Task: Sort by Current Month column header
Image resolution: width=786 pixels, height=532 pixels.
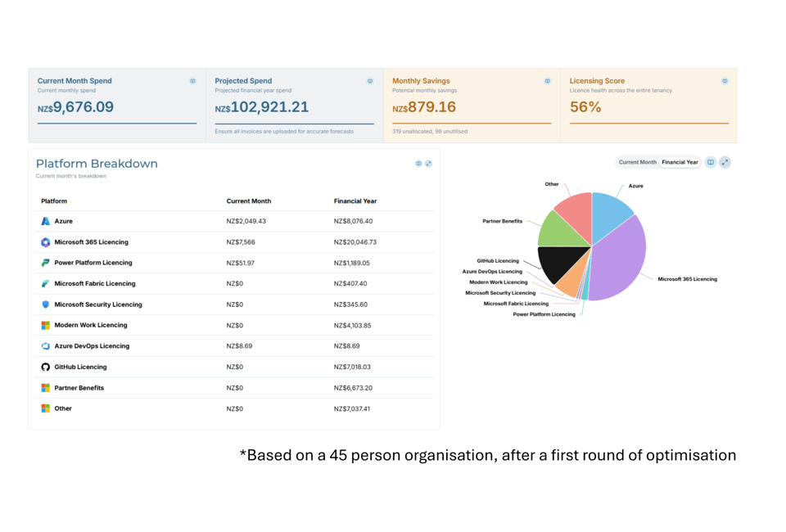Action: tap(249, 201)
